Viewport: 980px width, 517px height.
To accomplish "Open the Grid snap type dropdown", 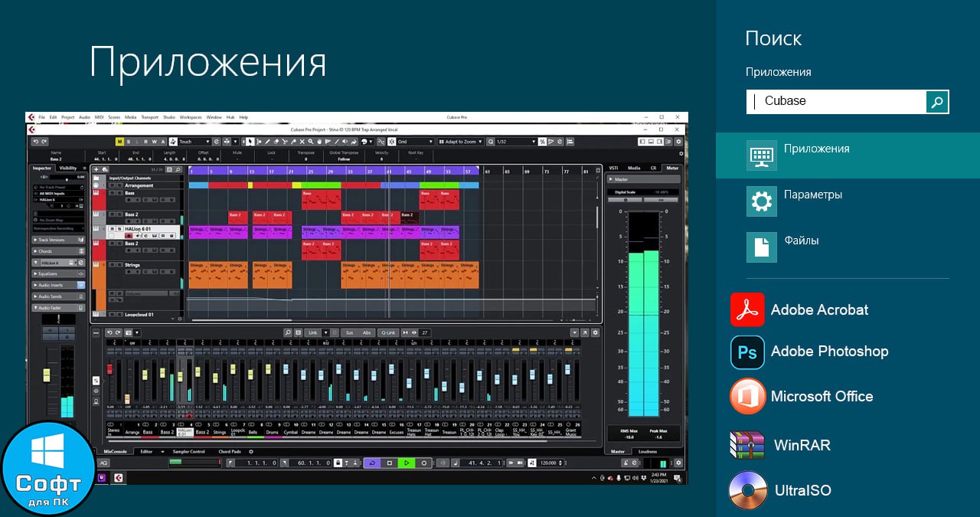I will 416,142.
